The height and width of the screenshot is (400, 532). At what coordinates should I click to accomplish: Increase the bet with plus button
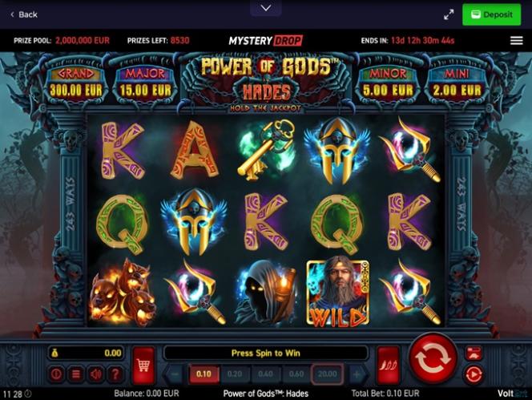coord(357,374)
